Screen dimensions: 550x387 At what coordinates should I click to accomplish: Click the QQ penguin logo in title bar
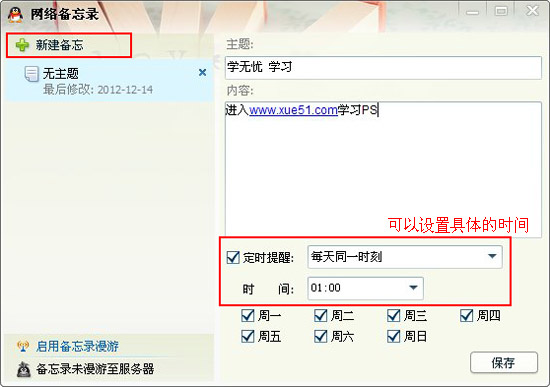(15, 14)
